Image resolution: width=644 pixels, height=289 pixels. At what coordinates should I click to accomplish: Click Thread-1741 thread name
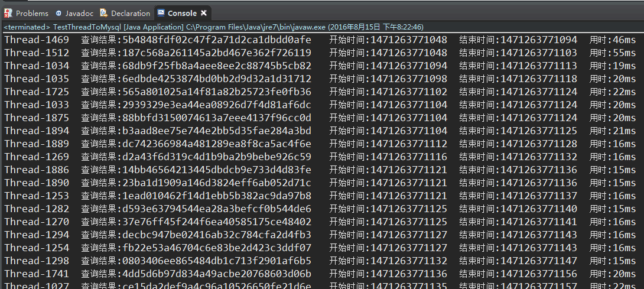tap(37, 274)
